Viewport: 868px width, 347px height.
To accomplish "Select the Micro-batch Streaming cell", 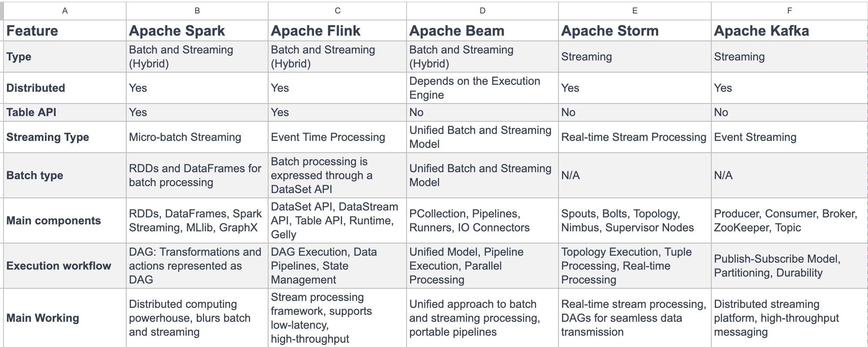I will pyautogui.click(x=197, y=137).
